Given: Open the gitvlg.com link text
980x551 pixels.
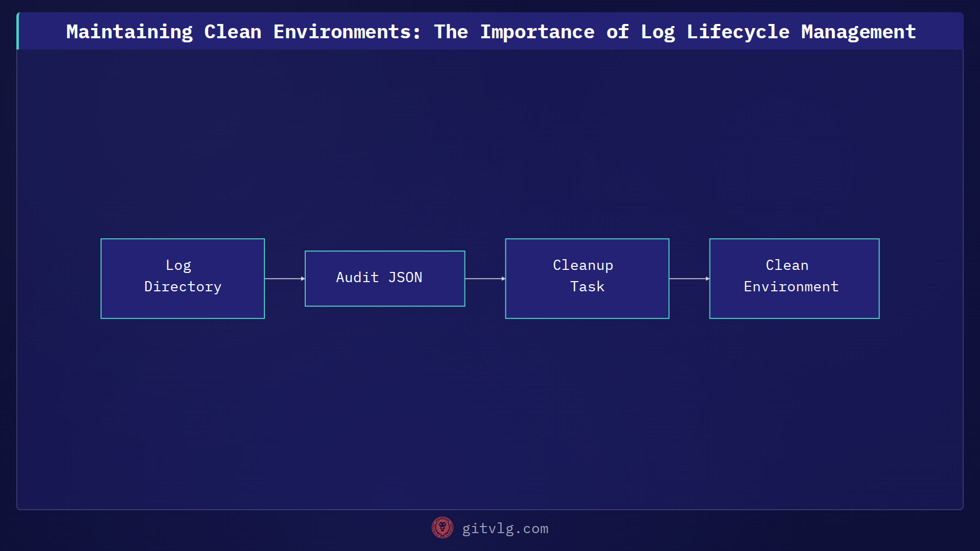Looking at the screenshot, I should [505, 529].
